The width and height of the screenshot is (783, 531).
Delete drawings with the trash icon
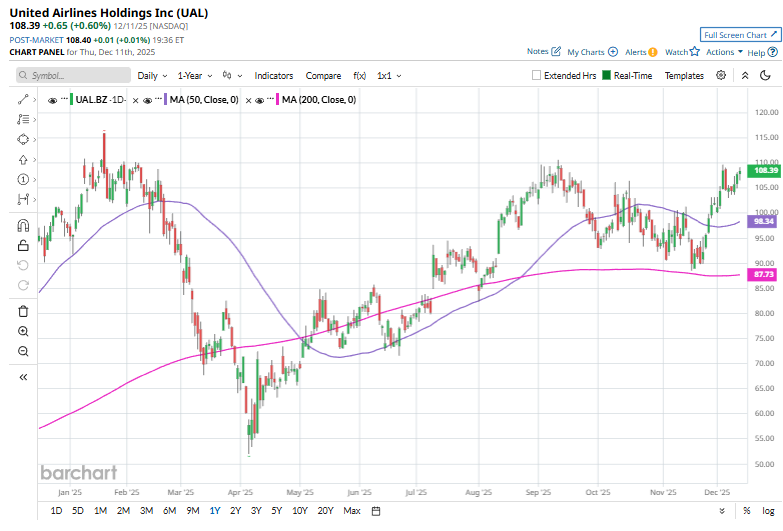point(23,311)
